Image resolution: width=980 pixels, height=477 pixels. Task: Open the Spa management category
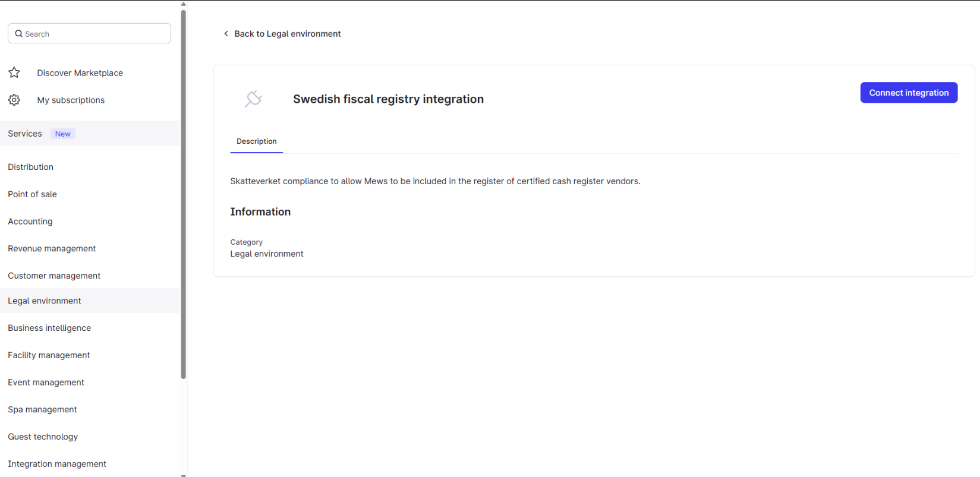42,409
